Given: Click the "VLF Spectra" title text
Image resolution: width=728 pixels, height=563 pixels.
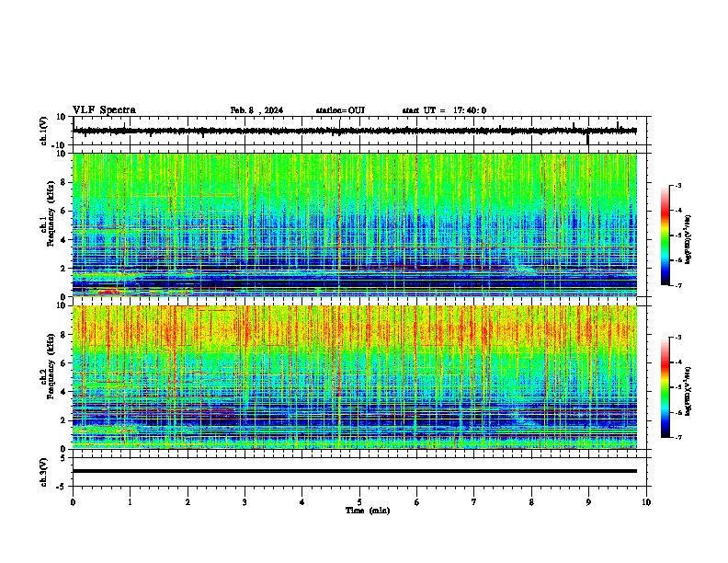Looking at the screenshot, I should pyautogui.click(x=104, y=110).
